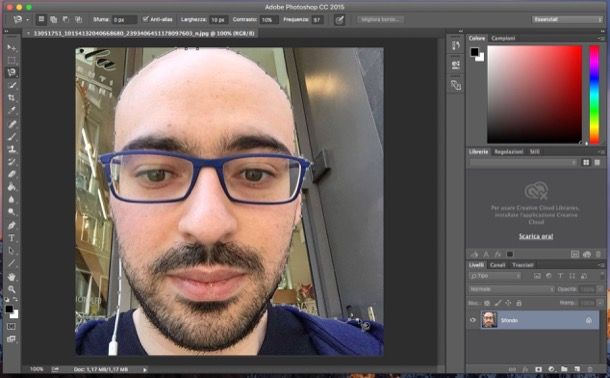610x378 pixels.
Task: Select the Blur tool
Action: (11, 200)
